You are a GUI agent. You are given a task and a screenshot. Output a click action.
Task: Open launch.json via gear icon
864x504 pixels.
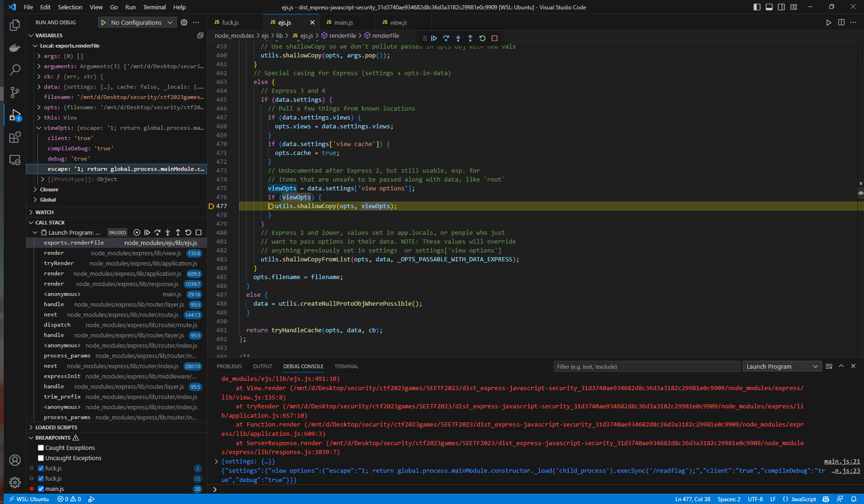[184, 22]
